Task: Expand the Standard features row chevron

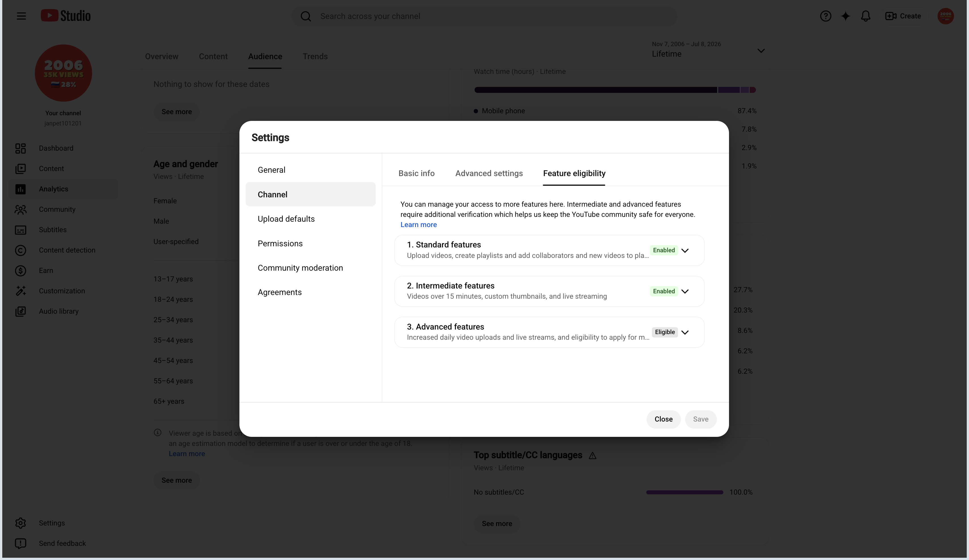Action: (x=685, y=251)
